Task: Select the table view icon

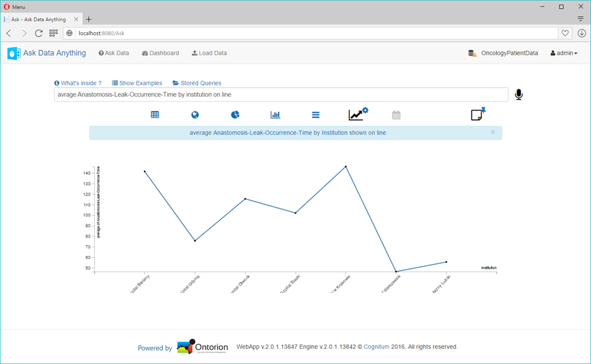Action: (x=155, y=115)
